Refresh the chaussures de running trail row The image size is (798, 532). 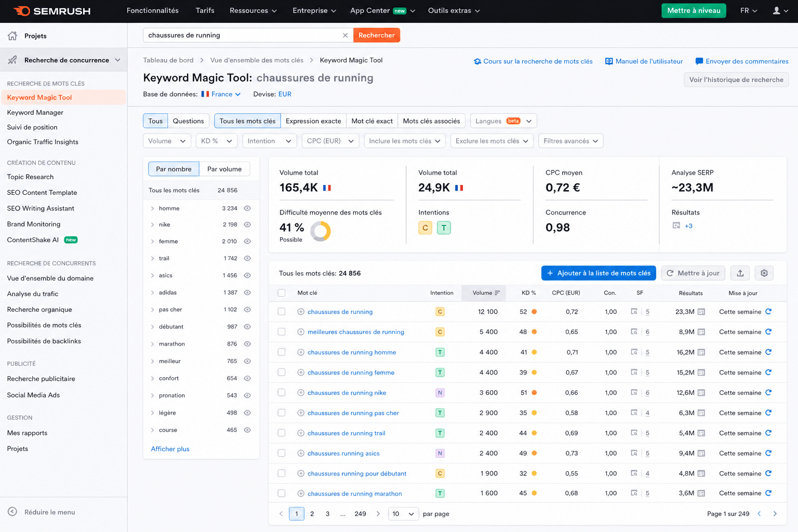pos(768,433)
